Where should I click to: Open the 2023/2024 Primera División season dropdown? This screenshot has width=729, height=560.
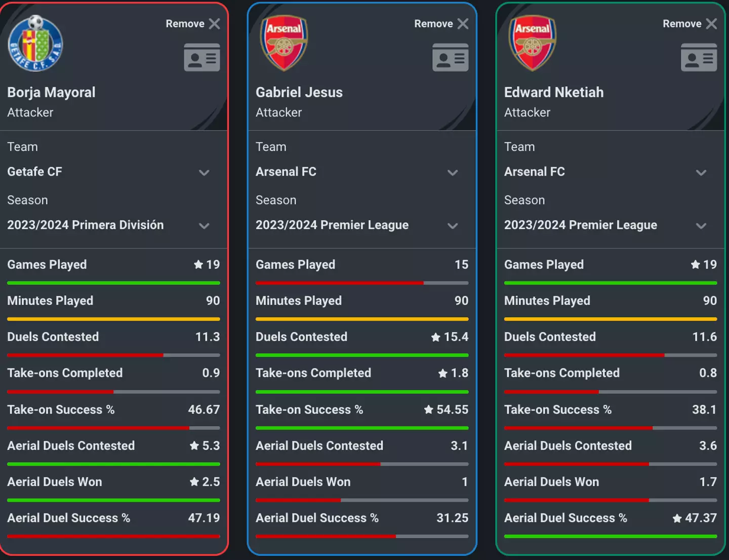204,226
